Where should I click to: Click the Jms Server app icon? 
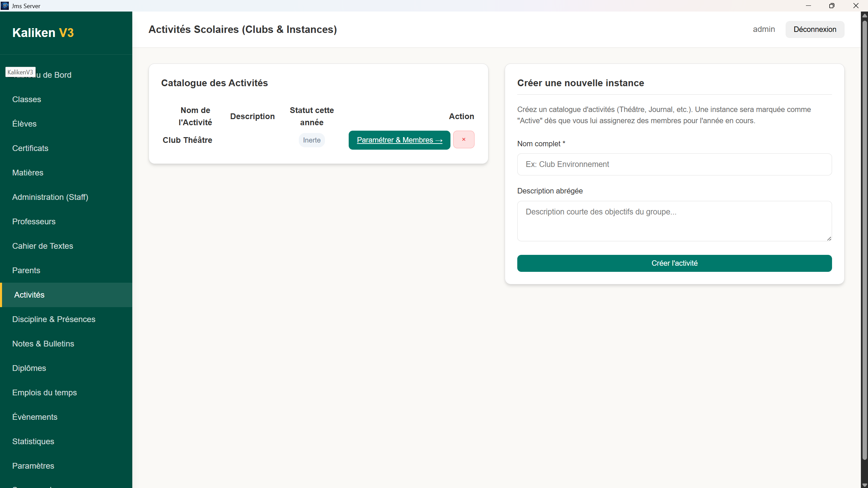click(x=5, y=6)
